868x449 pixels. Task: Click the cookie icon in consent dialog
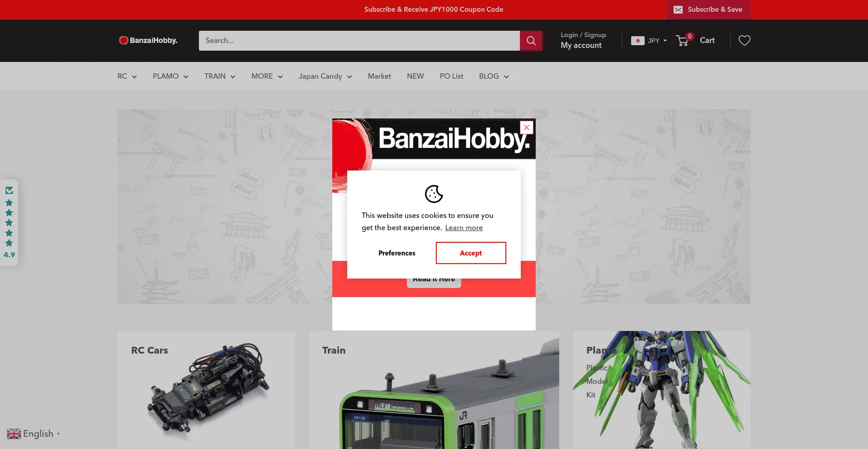click(434, 194)
